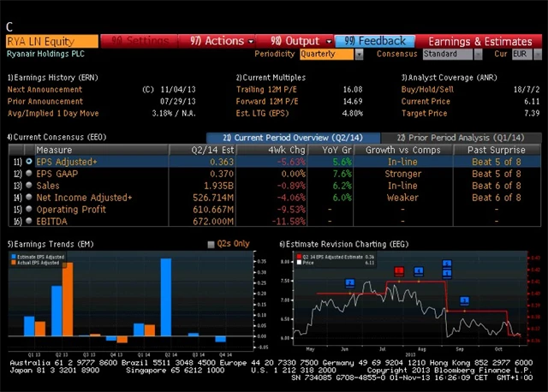Click the Stronger growth cell for EPS GAAP

click(x=403, y=174)
